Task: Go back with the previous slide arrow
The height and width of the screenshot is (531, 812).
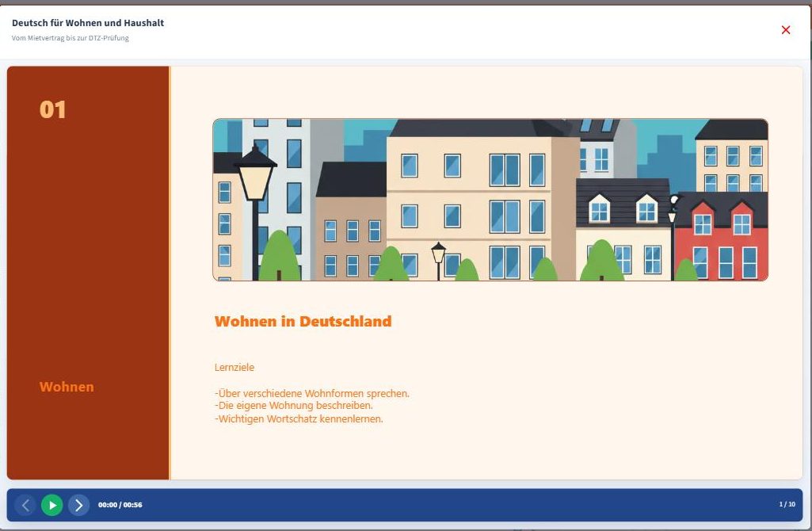Action: [x=25, y=505]
